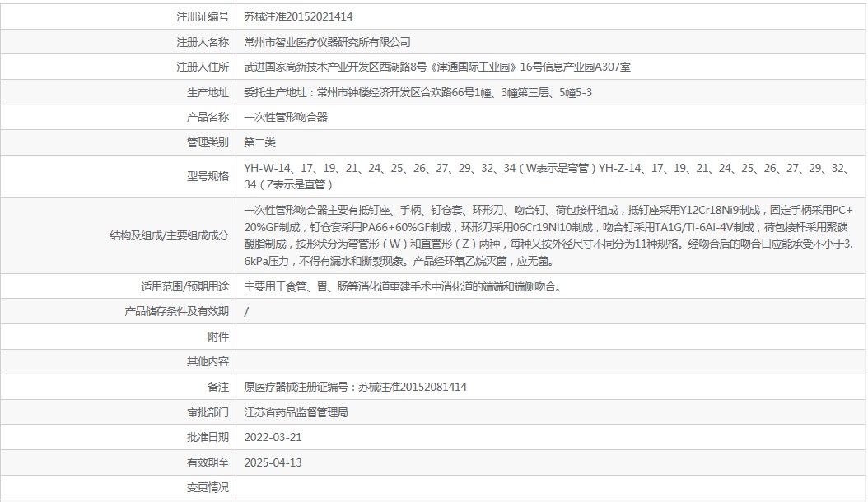Click registration number 苏械注准20152021414
Viewport: 868px width, 502px height.
pyautogui.click(x=298, y=16)
